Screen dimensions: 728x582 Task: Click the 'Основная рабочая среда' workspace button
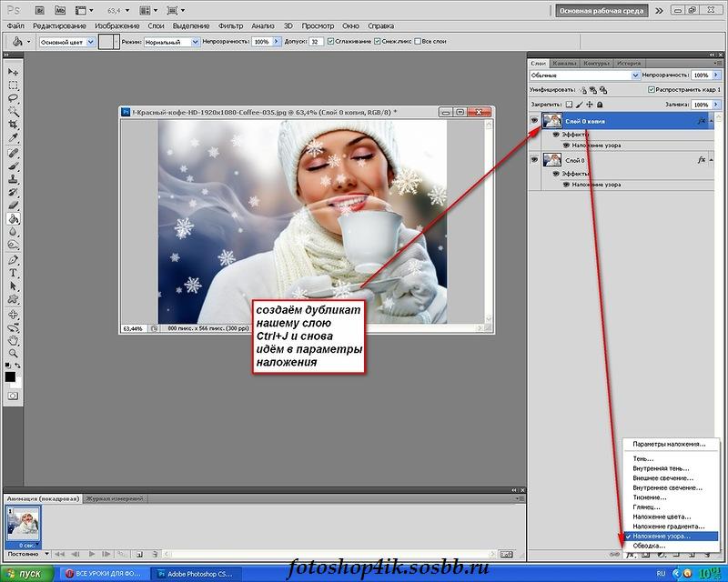coord(602,11)
